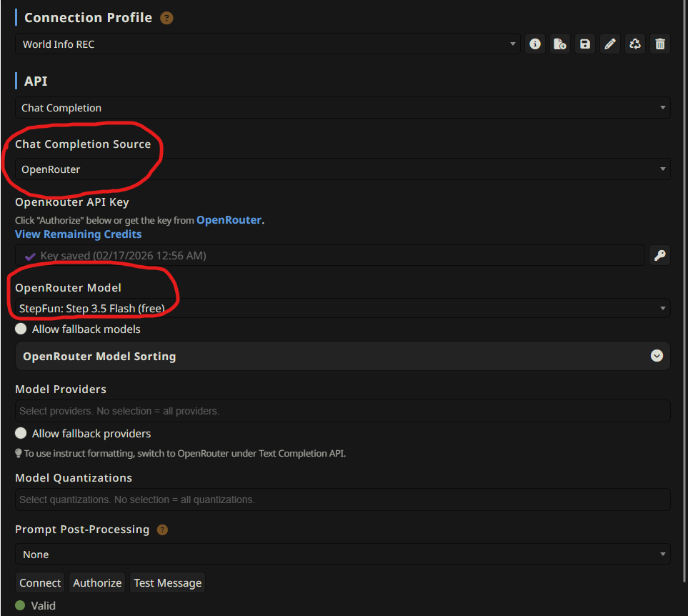
Task: Click the connection profile info icon
Action: (x=534, y=44)
